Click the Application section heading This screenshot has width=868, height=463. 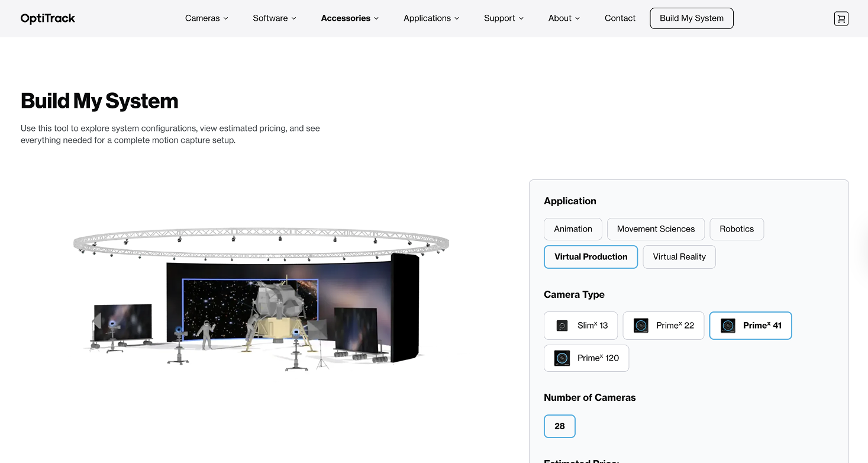click(570, 201)
